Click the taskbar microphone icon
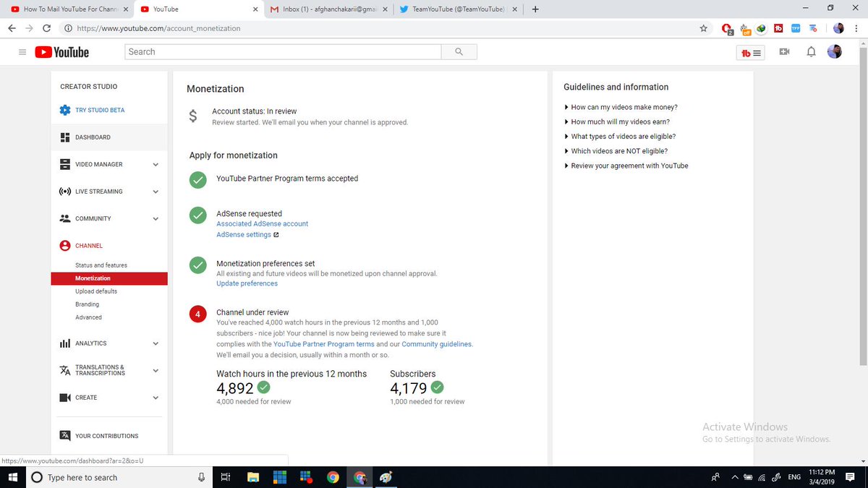Screen dimensions: 868x488 (201, 477)
